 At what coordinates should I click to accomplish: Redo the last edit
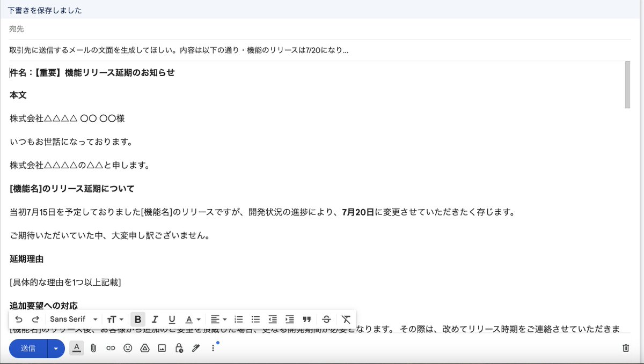coord(35,319)
